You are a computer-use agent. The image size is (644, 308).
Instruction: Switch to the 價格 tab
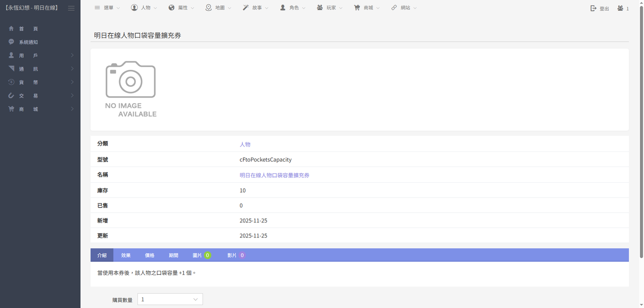(149, 255)
